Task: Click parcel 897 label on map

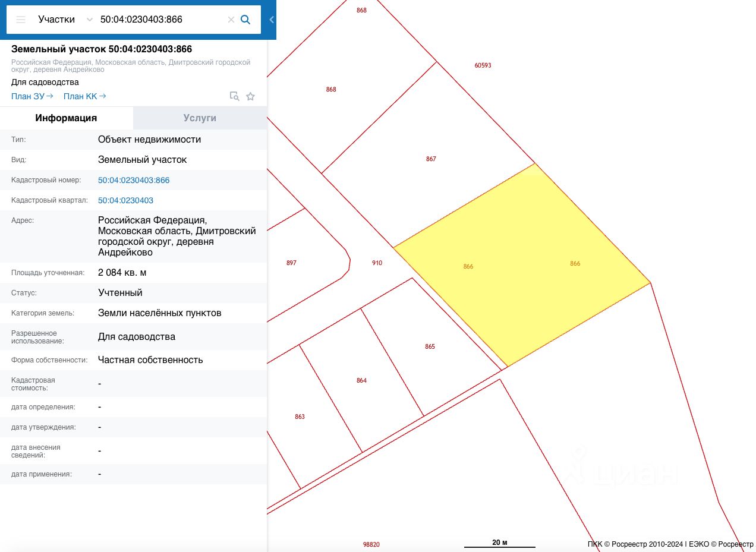Action: pyautogui.click(x=291, y=263)
